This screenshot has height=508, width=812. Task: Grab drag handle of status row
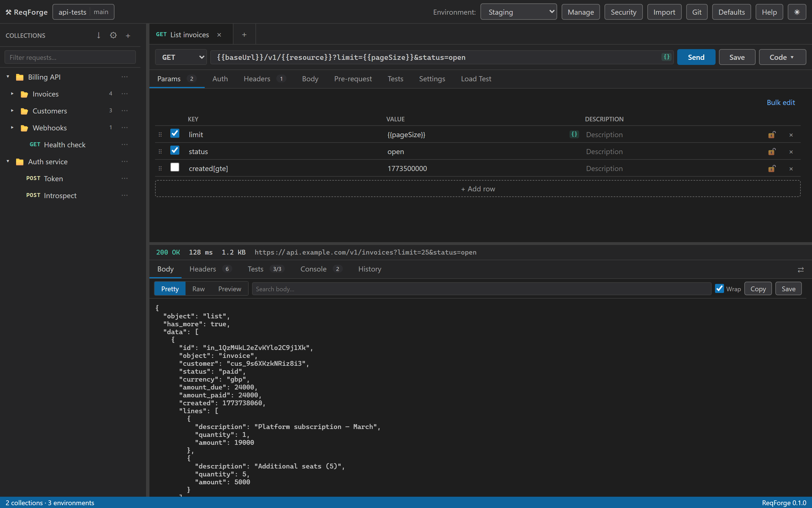point(160,152)
